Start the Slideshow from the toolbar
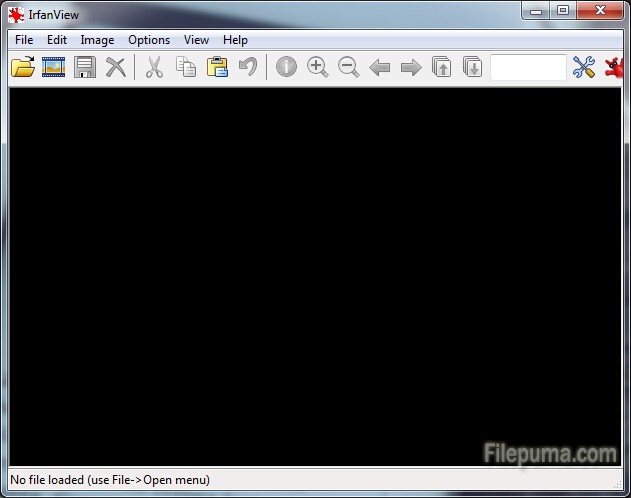Screen dimensions: 631x498 tap(53, 68)
